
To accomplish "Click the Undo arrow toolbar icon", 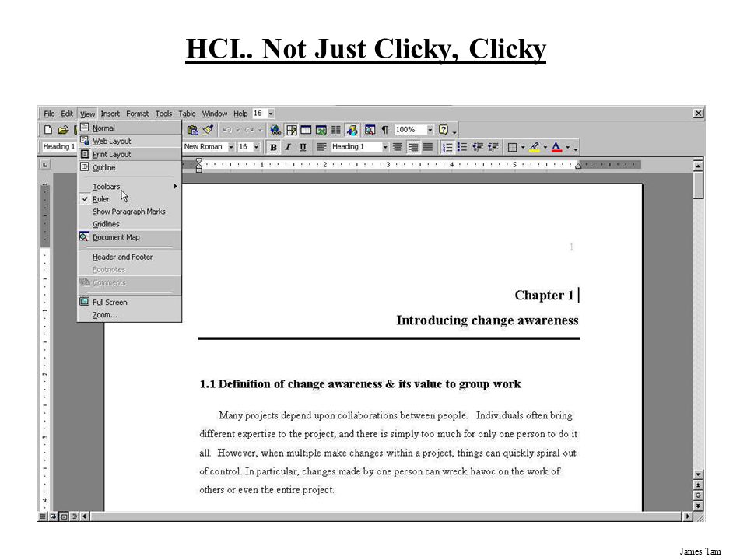I will coord(226,130).
